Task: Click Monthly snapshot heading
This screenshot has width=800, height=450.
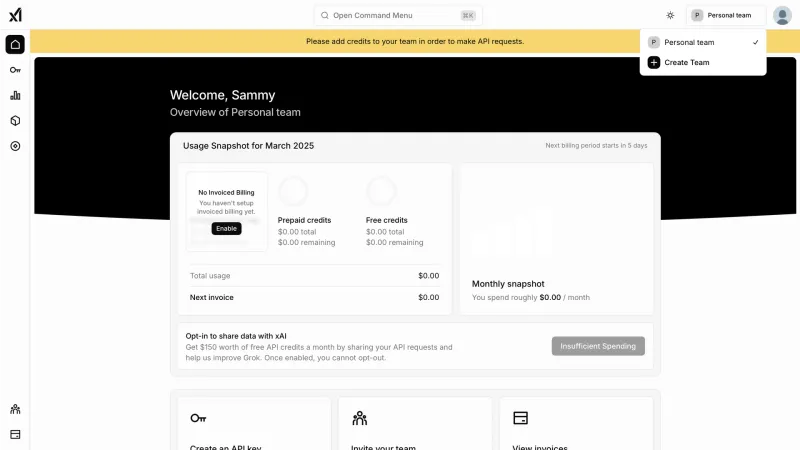Action: [508, 284]
